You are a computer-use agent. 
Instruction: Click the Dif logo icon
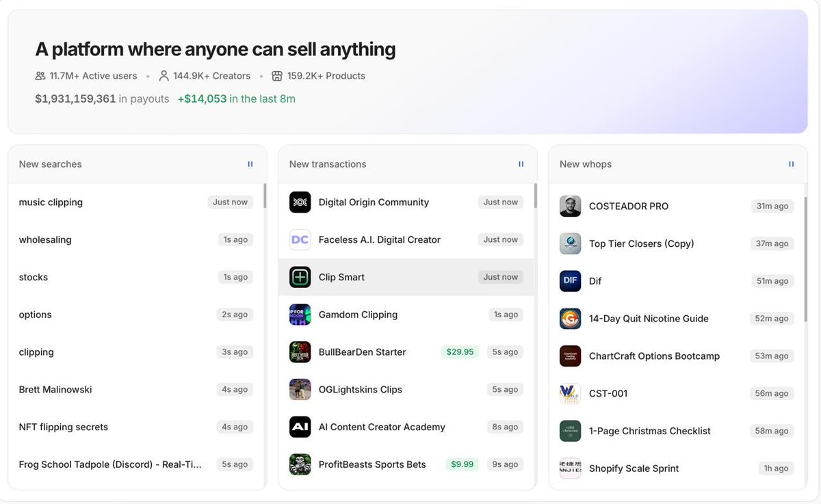click(x=571, y=281)
